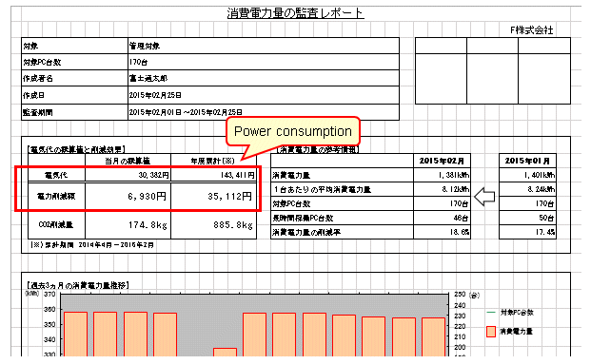Click the shortest bar in the consumption chart
This screenshot has width=591, height=364.
(x=225, y=352)
